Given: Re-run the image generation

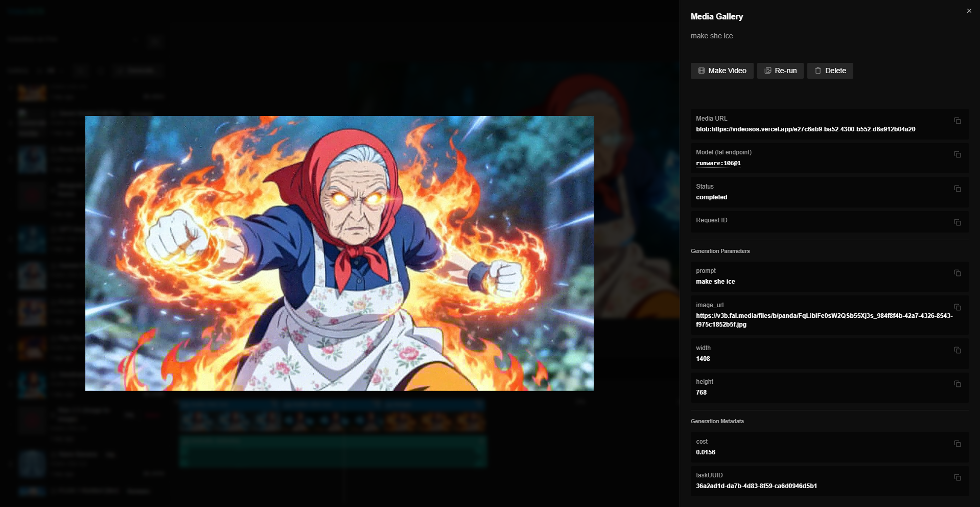Looking at the screenshot, I should [780, 71].
